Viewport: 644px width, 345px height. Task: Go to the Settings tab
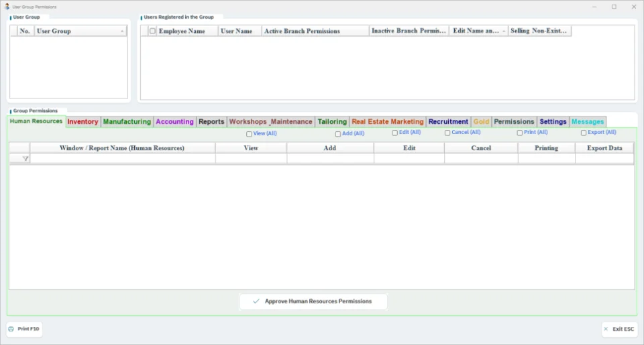tap(553, 122)
